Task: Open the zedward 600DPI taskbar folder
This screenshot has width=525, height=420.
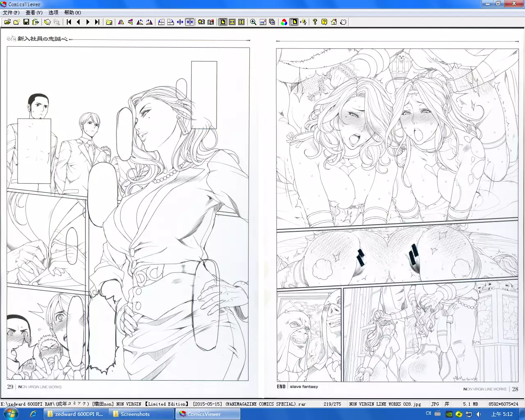Action: 75,414
